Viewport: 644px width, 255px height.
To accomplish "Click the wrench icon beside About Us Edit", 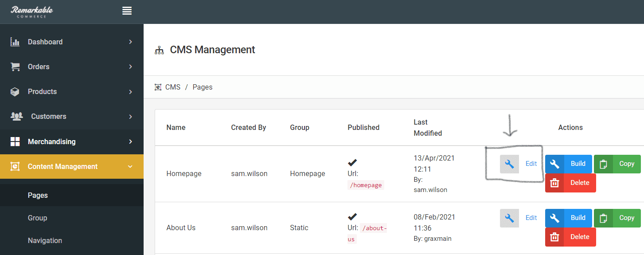I will 509,218.
